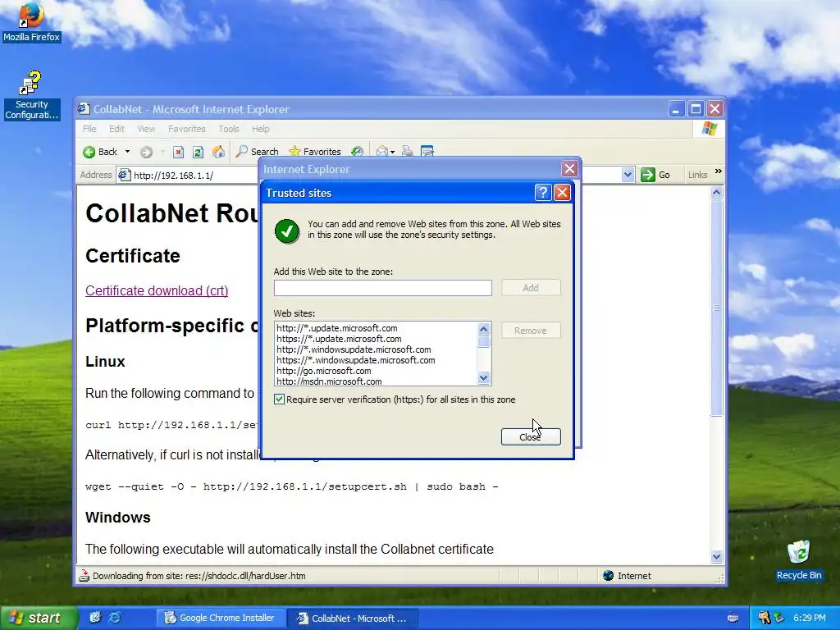This screenshot has height=630, width=840.
Task: Click the help question mark in Trusted sites
Action: click(x=543, y=192)
